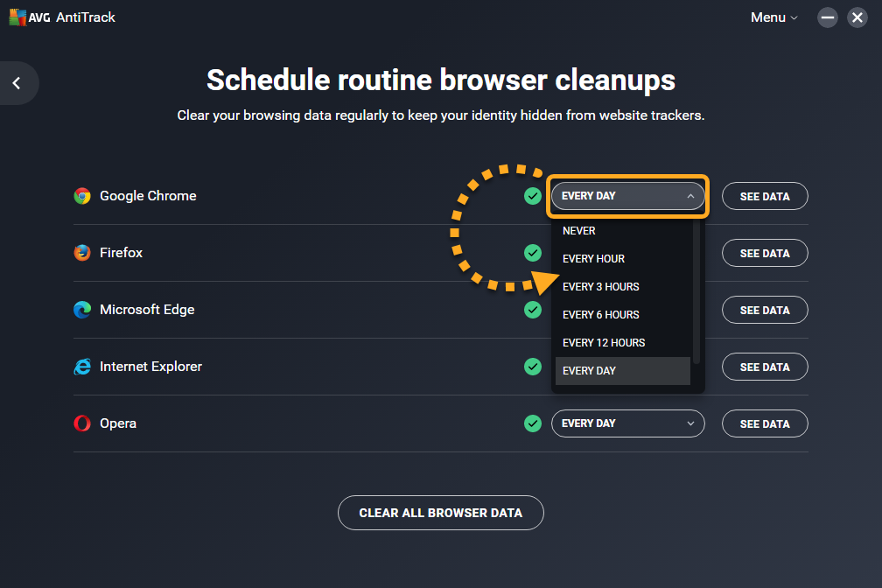Open the Menu dropdown in title bar
This screenshot has height=588, width=882.
[773, 17]
